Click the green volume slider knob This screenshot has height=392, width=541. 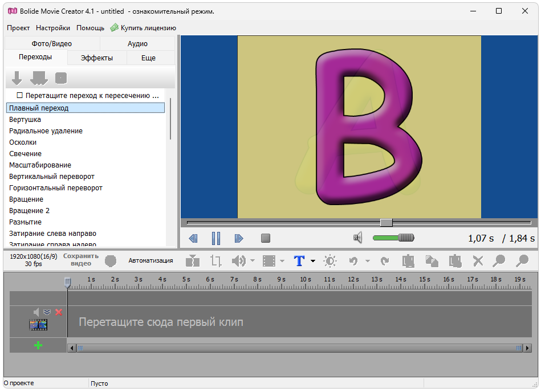point(406,238)
